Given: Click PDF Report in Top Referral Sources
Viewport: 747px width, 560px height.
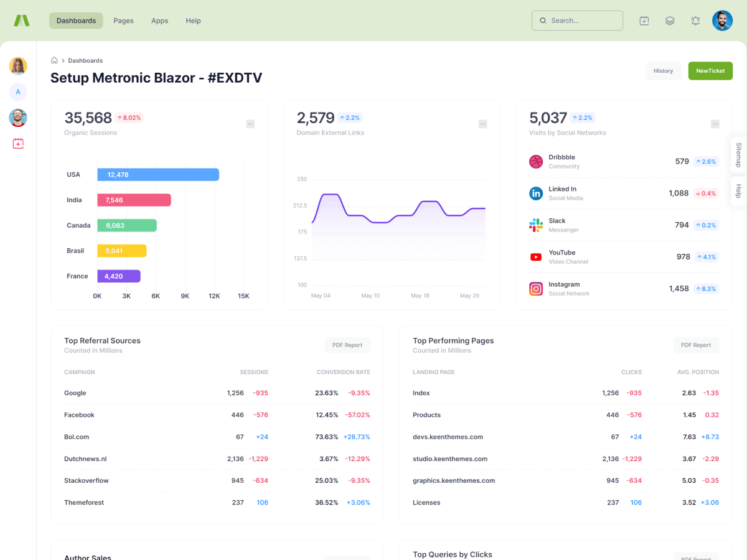Looking at the screenshot, I should (347, 345).
